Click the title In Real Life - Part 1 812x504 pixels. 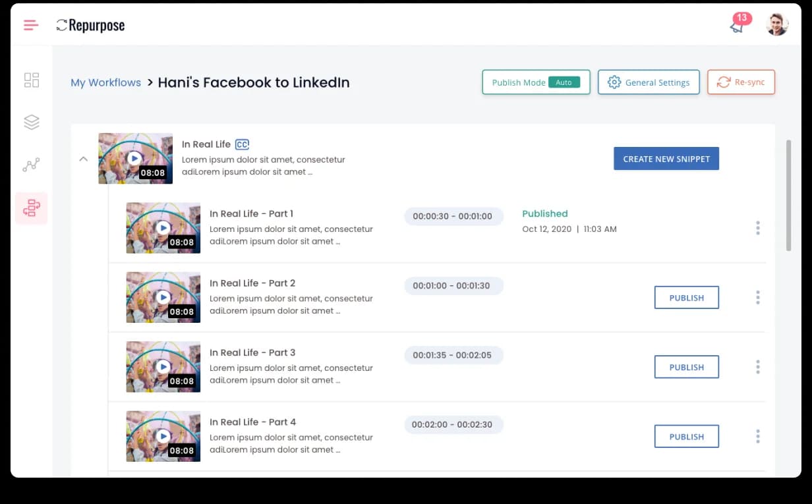251,213
